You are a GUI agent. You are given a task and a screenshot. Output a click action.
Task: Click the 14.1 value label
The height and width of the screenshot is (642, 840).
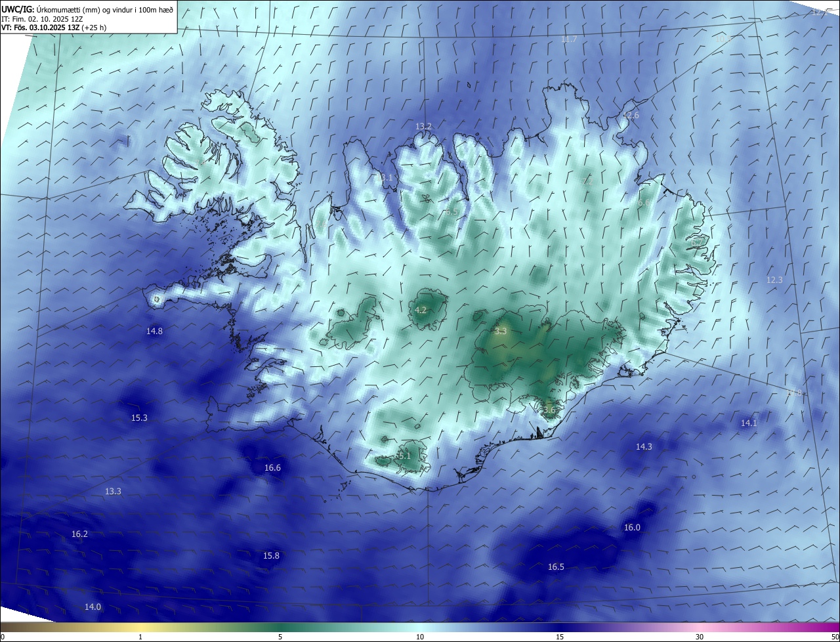tap(749, 423)
